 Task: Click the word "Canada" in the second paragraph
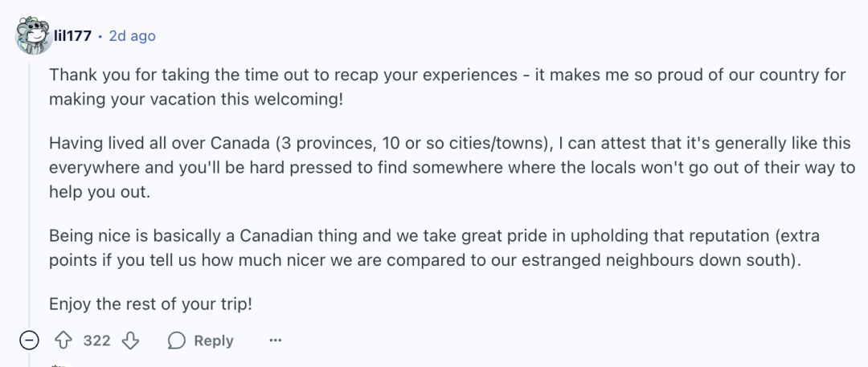pyautogui.click(x=240, y=144)
